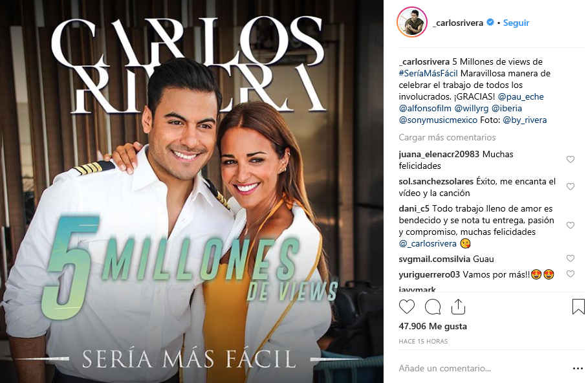This screenshot has height=383, width=588.
Task: Expand Cargar más comentarios
Action: [447, 137]
